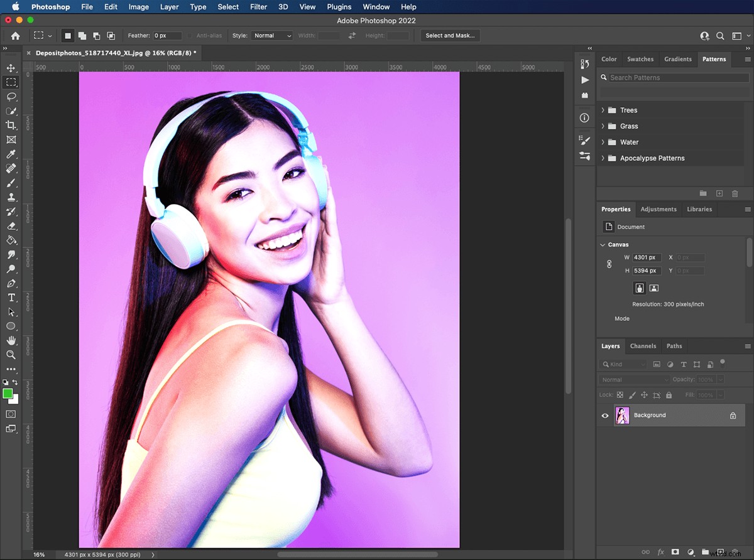The image size is (754, 560).
Task: Activate the Crop tool
Action: coord(11,125)
